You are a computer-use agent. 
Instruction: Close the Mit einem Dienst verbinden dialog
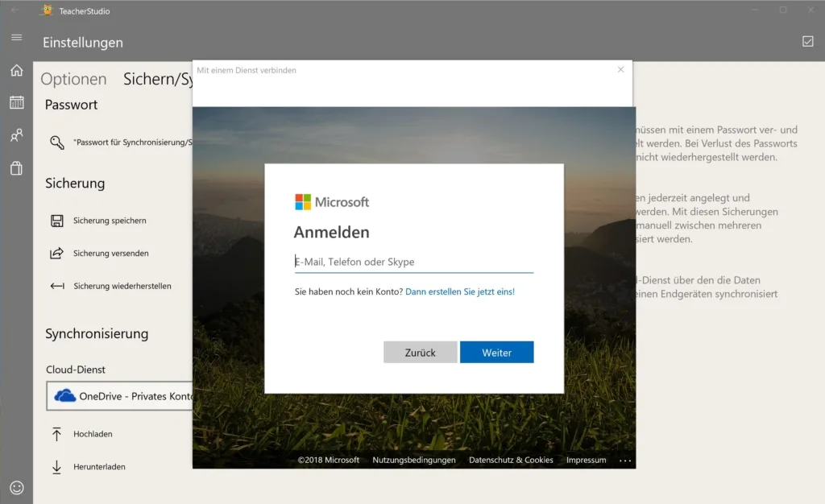pyautogui.click(x=621, y=69)
